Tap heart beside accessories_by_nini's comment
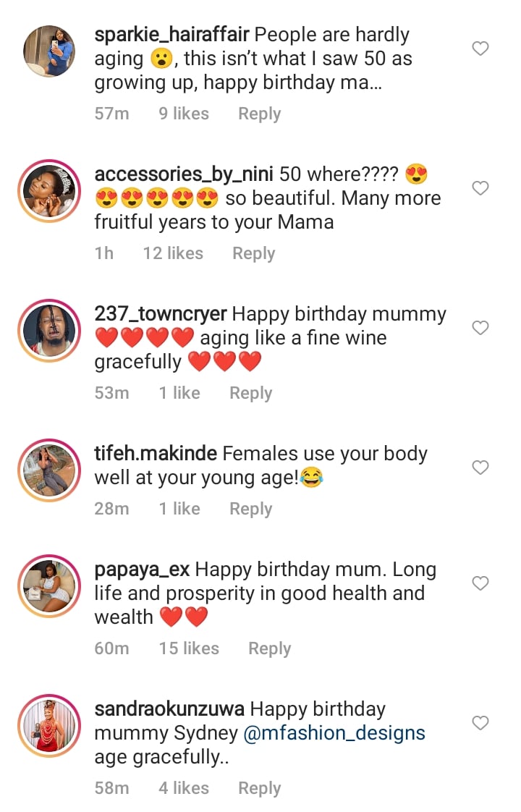 point(480,188)
